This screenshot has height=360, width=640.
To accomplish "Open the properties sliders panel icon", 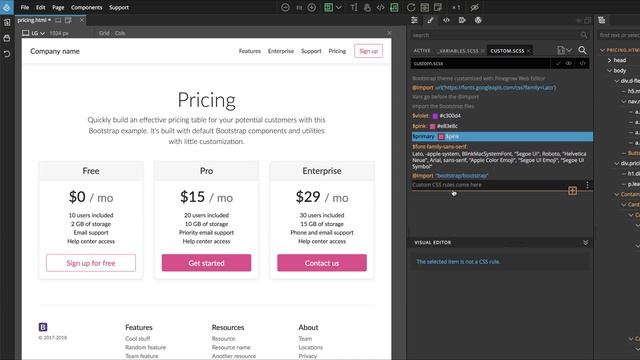I will pos(414,20).
